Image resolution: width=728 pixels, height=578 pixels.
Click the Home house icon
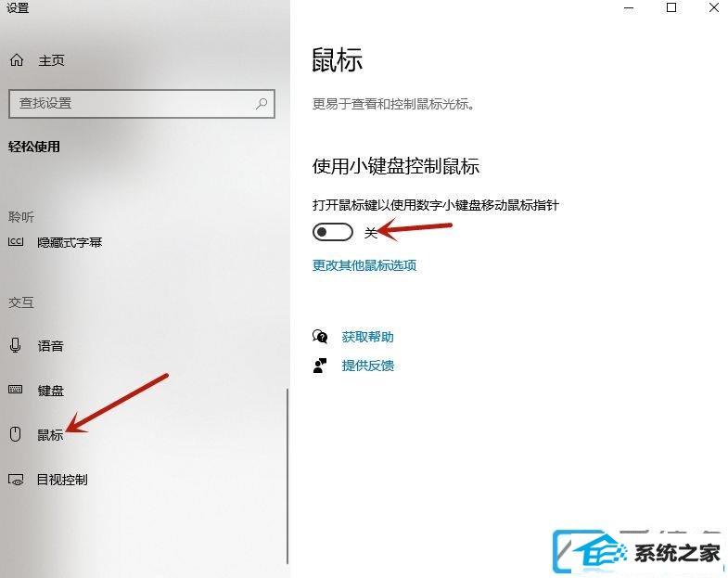pos(17,60)
